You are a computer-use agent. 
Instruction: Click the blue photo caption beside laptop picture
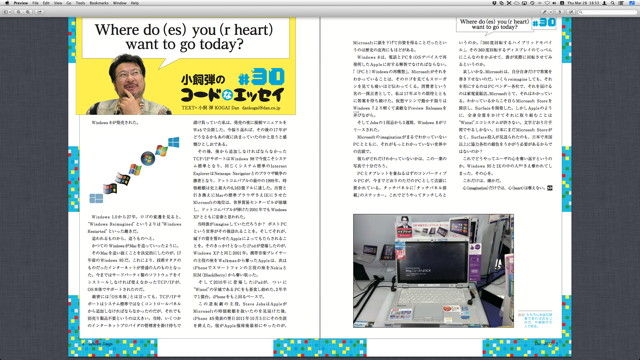point(535,320)
